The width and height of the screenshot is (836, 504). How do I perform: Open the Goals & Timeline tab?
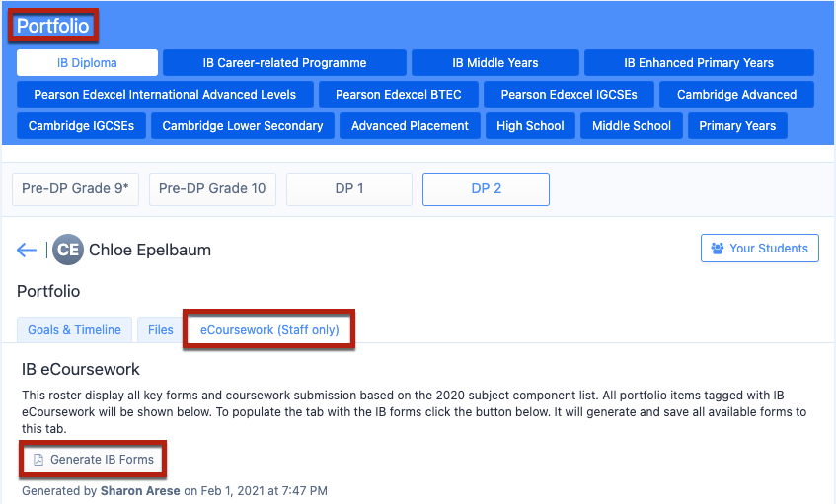[x=74, y=330]
